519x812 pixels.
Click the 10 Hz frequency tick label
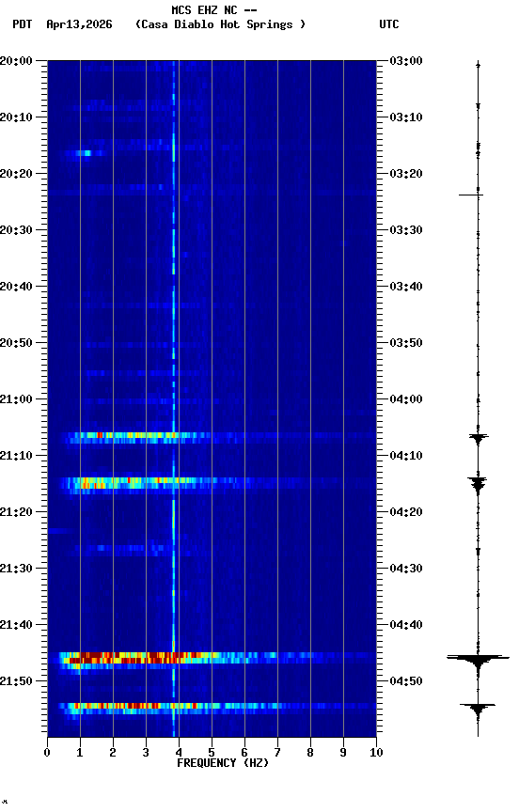[377, 753]
